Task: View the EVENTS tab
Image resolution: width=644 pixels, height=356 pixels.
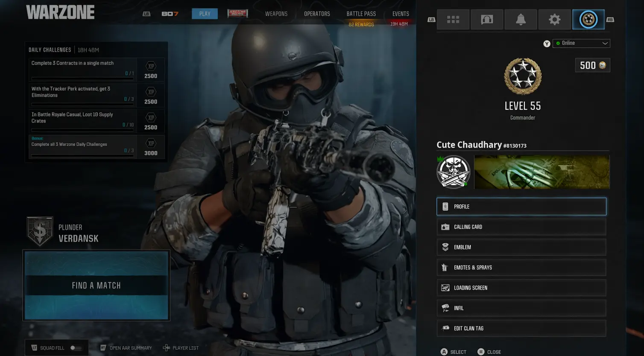Action: [401, 14]
